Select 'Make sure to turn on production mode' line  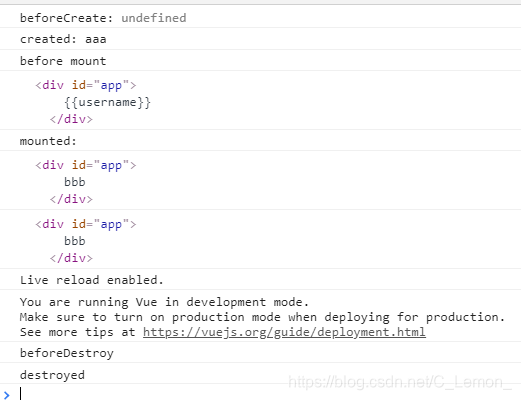pyautogui.click(x=262, y=317)
